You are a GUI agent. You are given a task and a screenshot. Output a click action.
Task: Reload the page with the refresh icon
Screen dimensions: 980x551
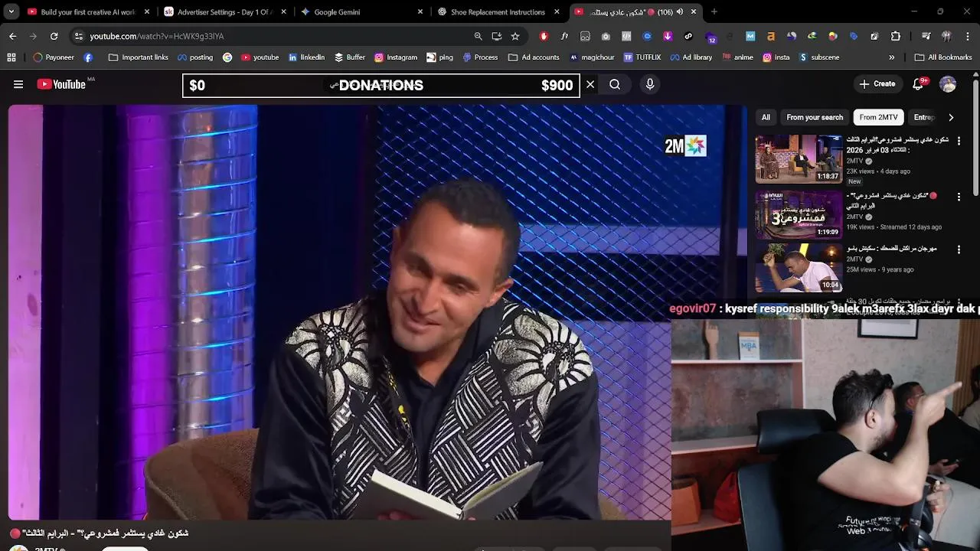[x=54, y=36]
